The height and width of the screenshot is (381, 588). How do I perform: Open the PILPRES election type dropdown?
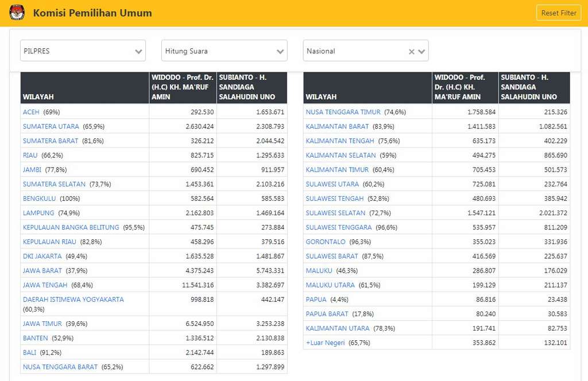(x=83, y=50)
